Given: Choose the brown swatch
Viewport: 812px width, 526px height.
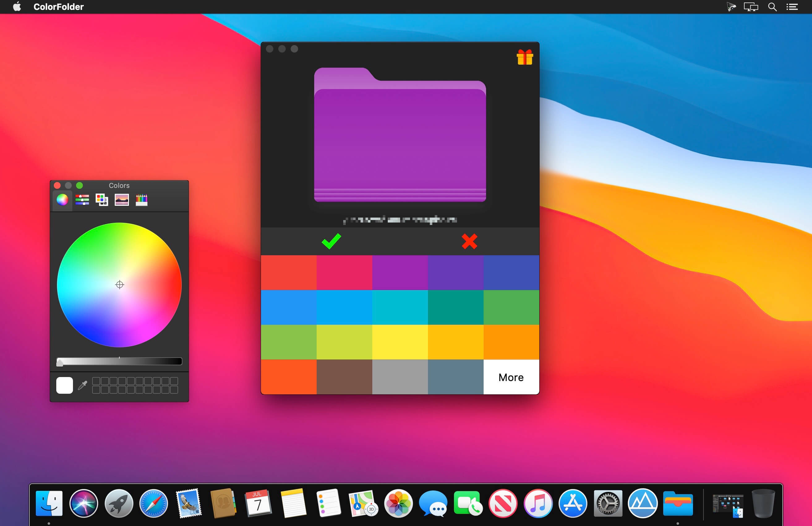Looking at the screenshot, I should [344, 377].
